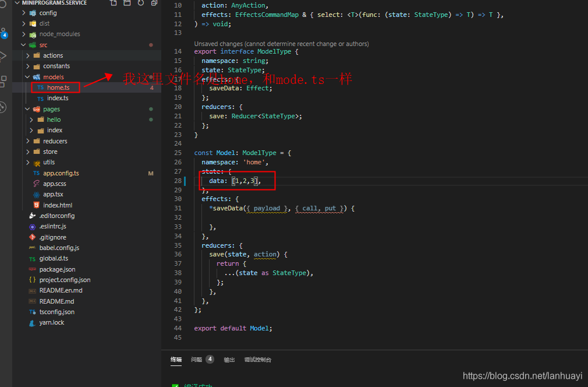
Task: Click the braces icon beside project.config.json
Action: click(x=32, y=280)
